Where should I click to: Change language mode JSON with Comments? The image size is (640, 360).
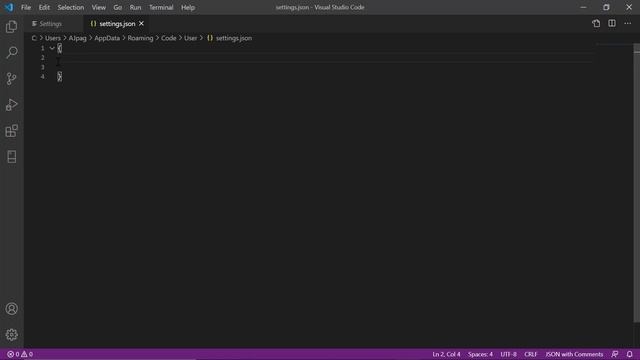point(574,354)
